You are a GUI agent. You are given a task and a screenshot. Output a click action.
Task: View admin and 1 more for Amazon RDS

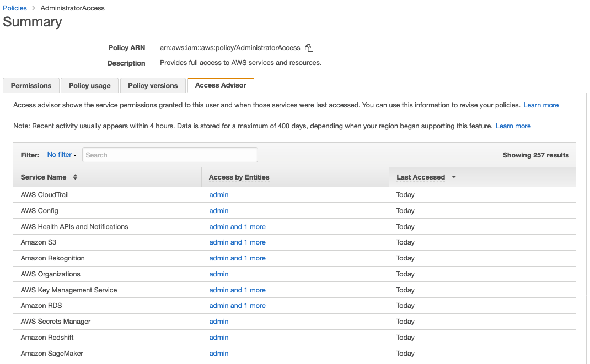237,305
